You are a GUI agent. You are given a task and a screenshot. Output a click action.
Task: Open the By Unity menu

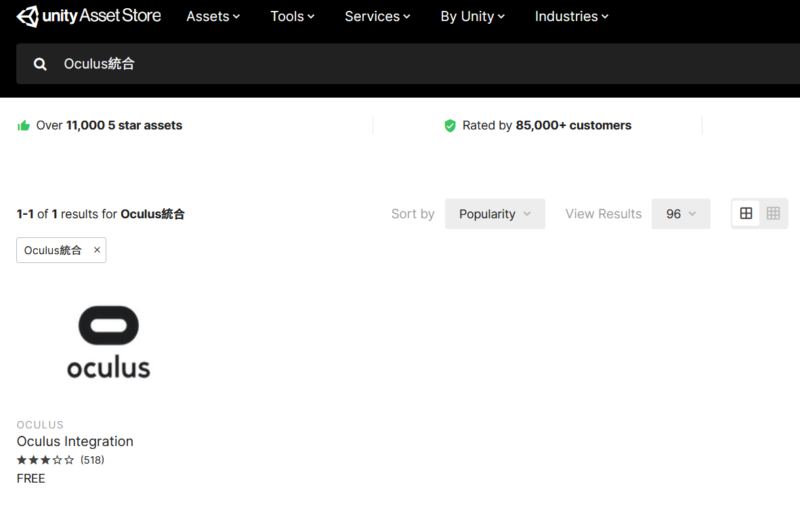472,16
